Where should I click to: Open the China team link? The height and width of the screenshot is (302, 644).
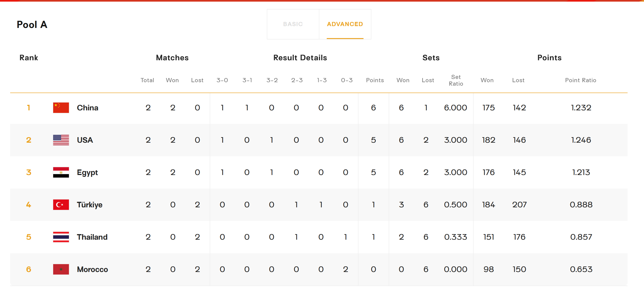pyautogui.click(x=87, y=108)
